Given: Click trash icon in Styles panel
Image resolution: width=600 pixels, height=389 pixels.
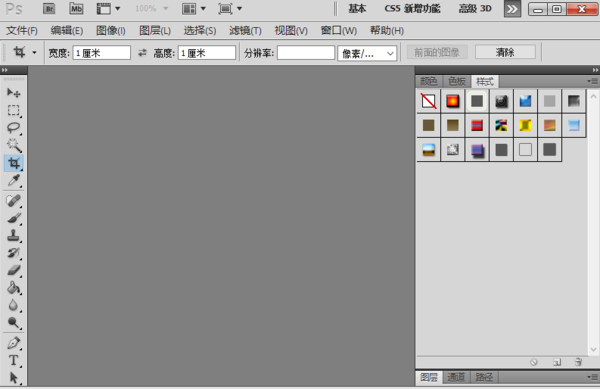Looking at the screenshot, I should click(x=578, y=362).
